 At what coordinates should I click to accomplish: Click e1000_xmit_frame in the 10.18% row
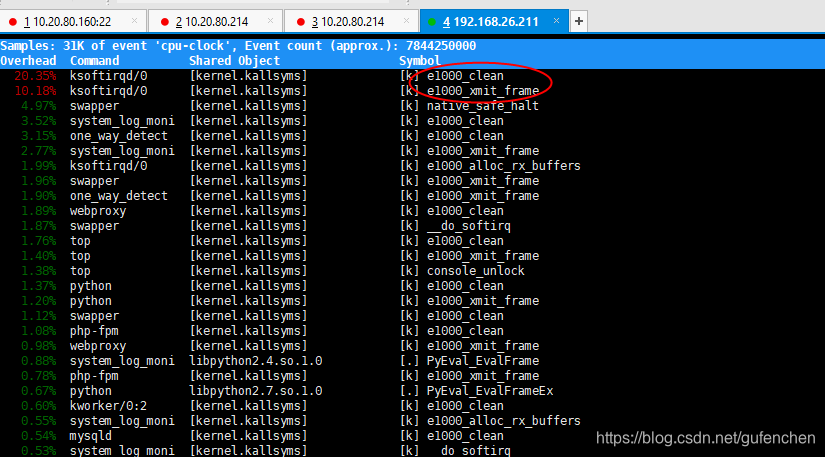[483, 91]
